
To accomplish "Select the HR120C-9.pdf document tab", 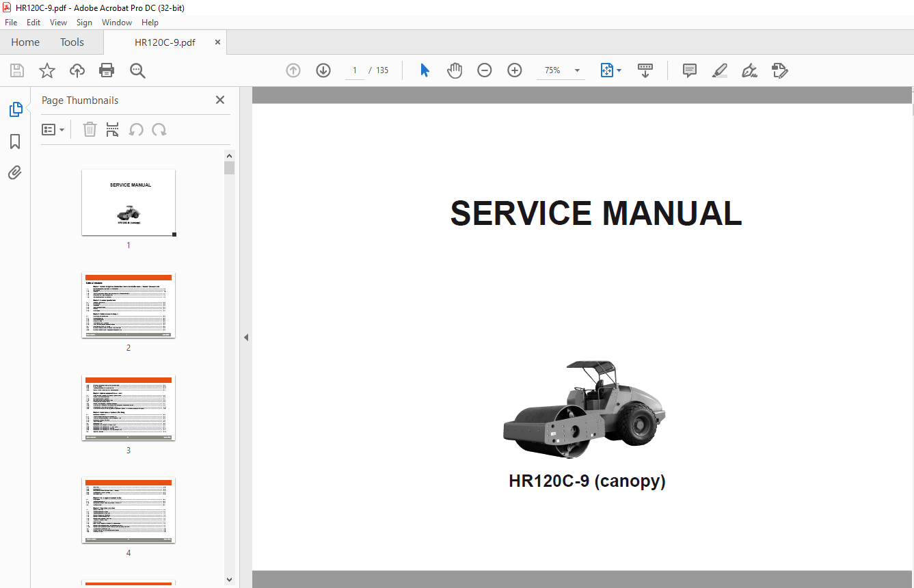I will pyautogui.click(x=165, y=42).
